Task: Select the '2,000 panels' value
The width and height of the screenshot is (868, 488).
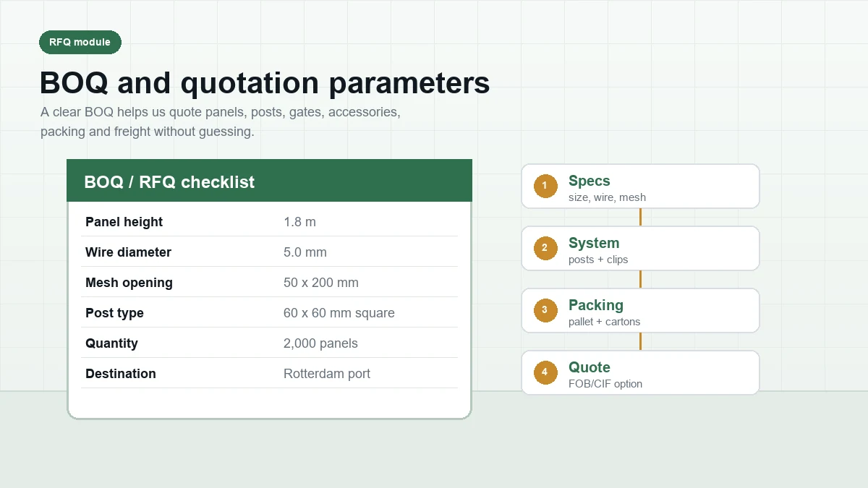Action: point(320,343)
